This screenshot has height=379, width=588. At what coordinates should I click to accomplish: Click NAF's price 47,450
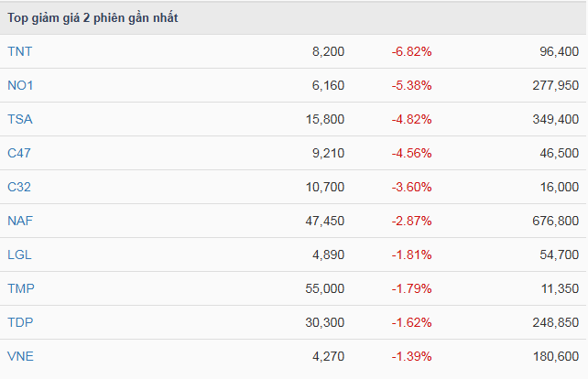pos(324,222)
